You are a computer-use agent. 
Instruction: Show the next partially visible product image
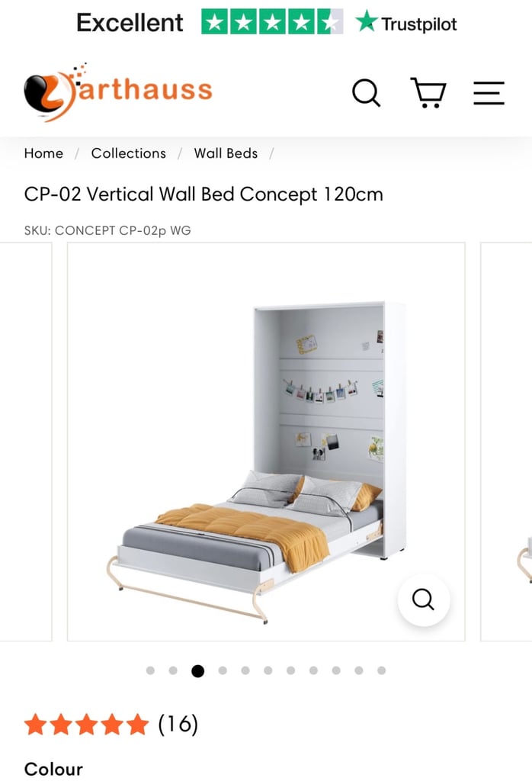(x=506, y=442)
